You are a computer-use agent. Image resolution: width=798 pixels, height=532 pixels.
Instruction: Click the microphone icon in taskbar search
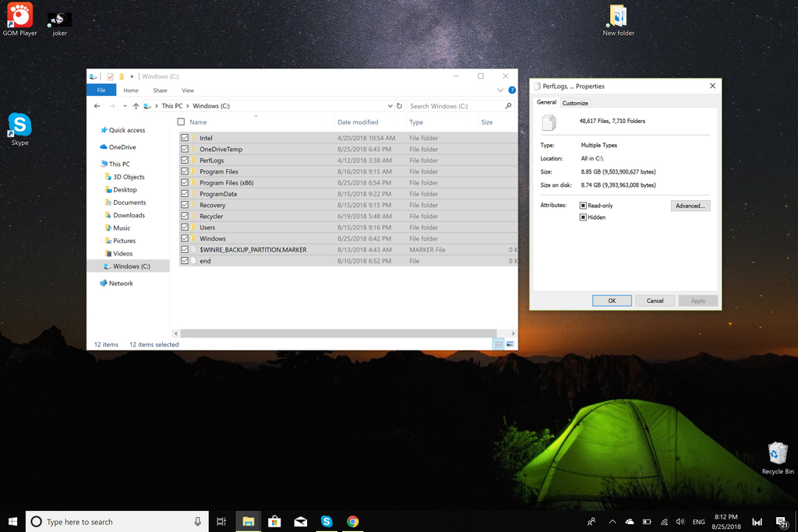pos(197,521)
